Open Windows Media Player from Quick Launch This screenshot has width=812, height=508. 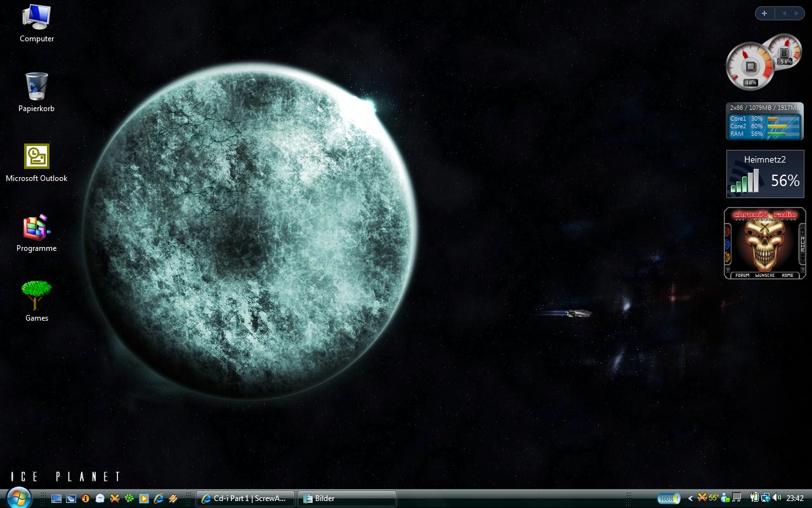pos(144,498)
